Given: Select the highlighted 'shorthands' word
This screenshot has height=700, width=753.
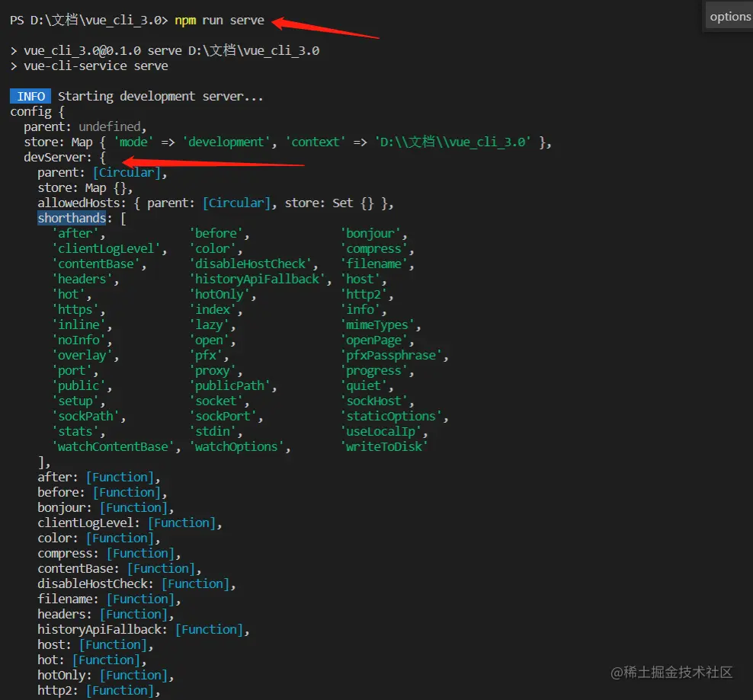Looking at the screenshot, I should click(x=72, y=218).
